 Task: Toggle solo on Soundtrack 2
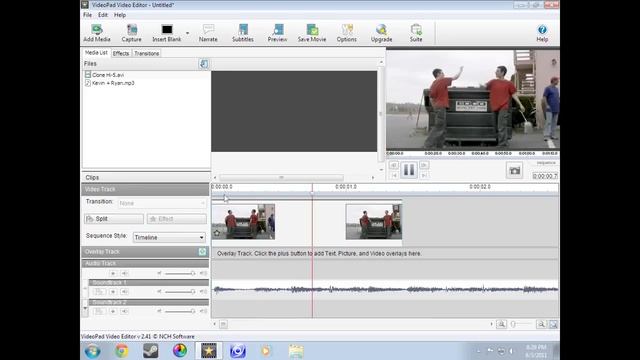(113, 311)
